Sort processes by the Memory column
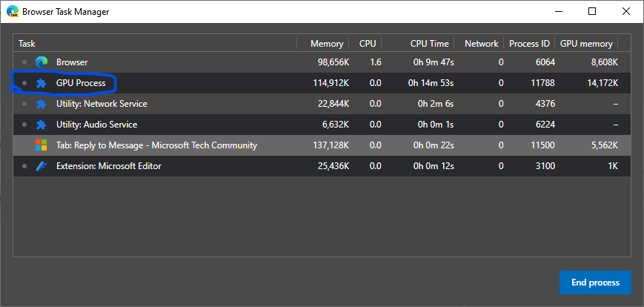The height and width of the screenshot is (307, 644). pos(327,44)
